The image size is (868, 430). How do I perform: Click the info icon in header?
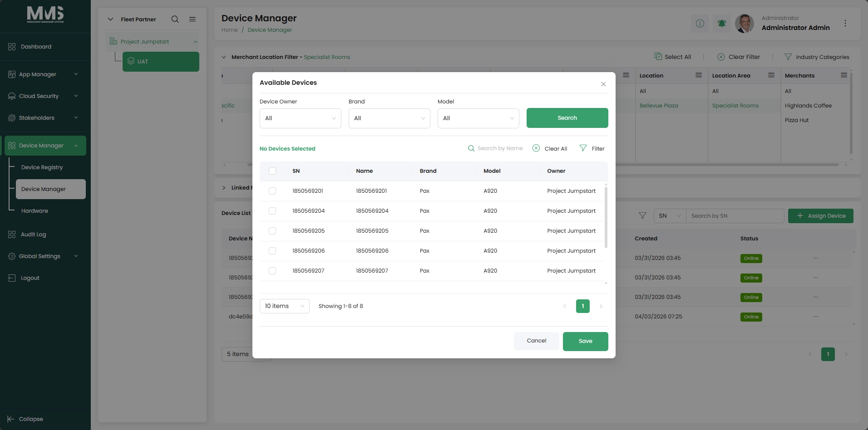(x=700, y=23)
